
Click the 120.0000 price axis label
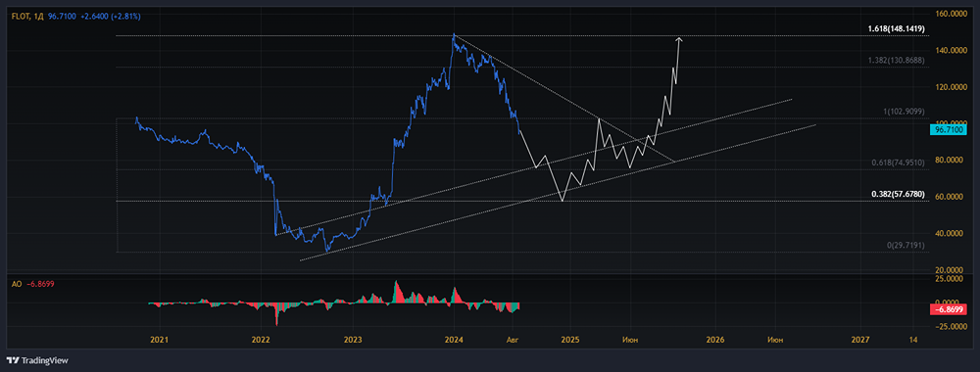click(951, 87)
